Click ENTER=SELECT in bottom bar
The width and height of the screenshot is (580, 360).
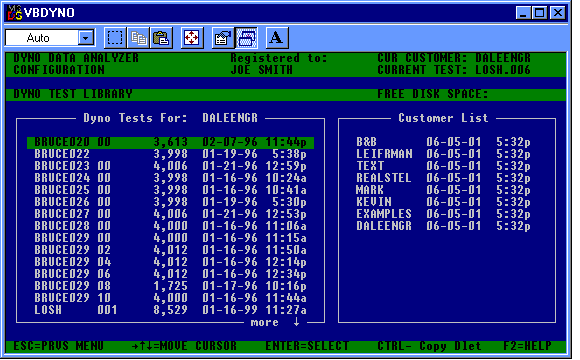307,346
